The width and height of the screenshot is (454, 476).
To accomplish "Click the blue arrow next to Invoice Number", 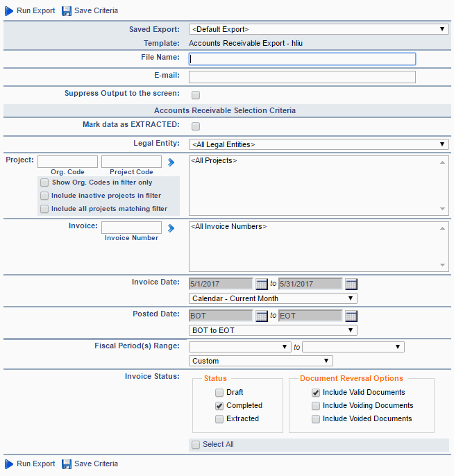I will [x=171, y=228].
